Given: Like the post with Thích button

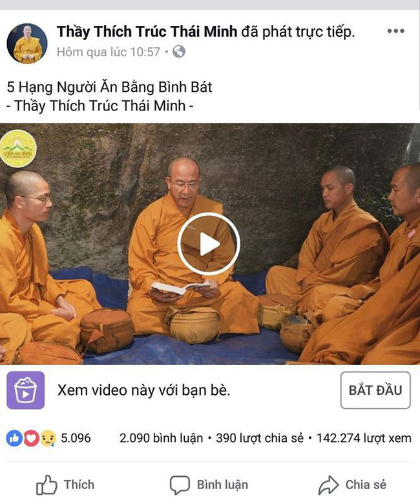Looking at the screenshot, I should click(x=65, y=485).
